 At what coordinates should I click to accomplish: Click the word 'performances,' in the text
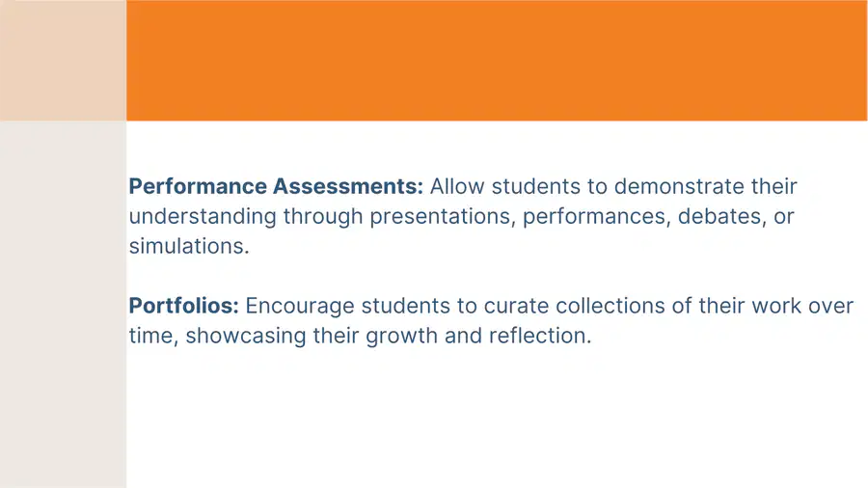(x=597, y=217)
